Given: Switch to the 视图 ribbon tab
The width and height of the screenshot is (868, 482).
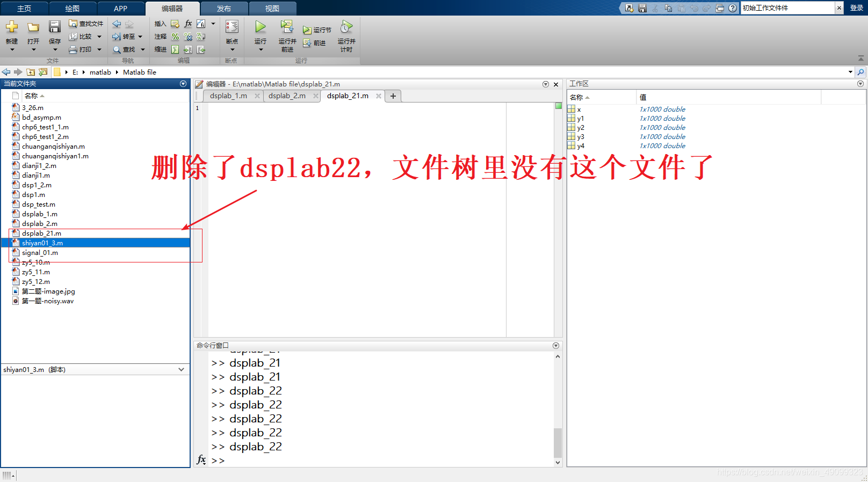Looking at the screenshot, I should click(272, 9).
